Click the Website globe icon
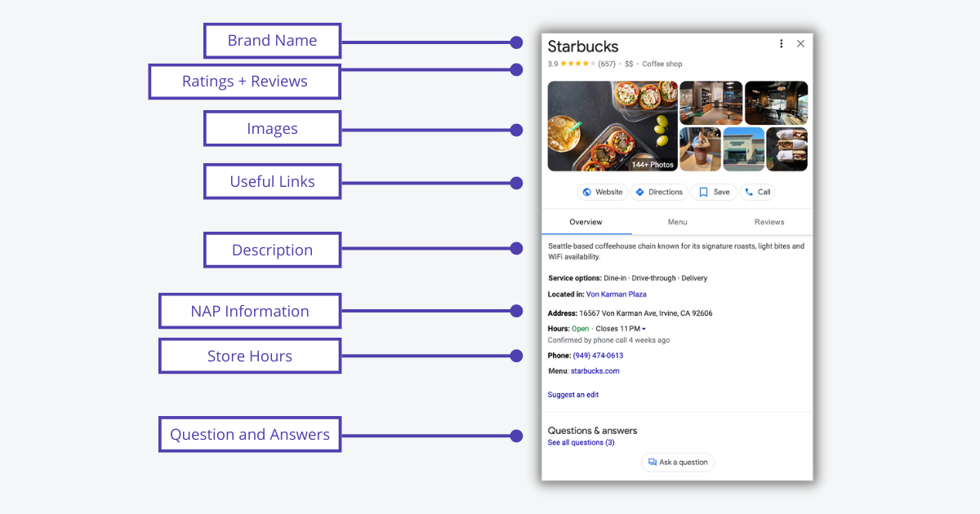The width and height of the screenshot is (980, 514). click(x=586, y=193)
